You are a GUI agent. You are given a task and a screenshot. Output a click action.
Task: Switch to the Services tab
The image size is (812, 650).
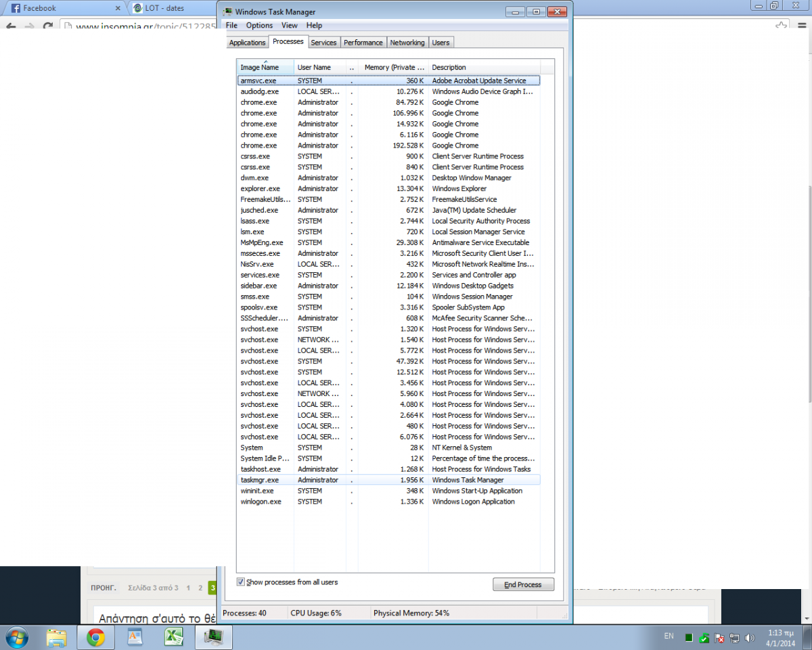click(x=323, y=42)
